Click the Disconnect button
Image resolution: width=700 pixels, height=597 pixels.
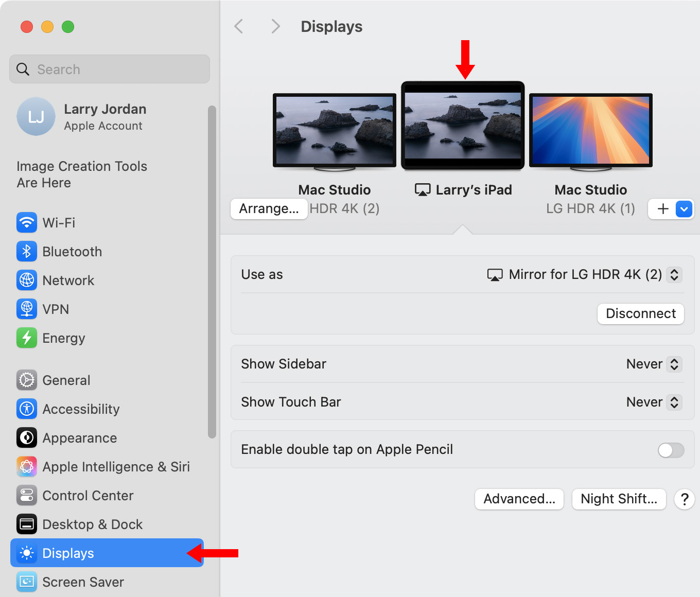click(x=641, y=313)
